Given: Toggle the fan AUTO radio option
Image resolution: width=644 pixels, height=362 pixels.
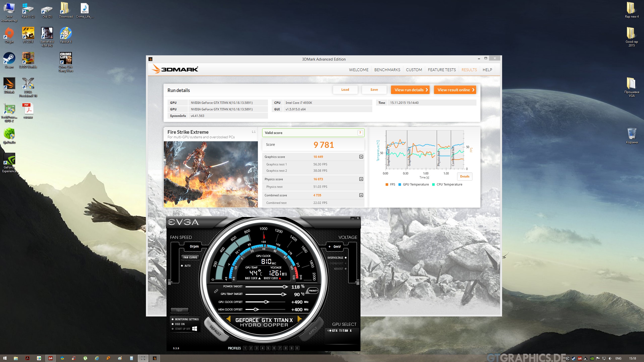Looking at the screenshot, I should tap(182, 266).
